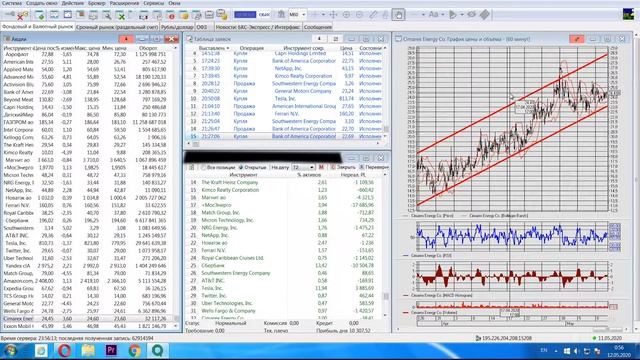Select Royal Caribbean Cruises Ltd. position row

284,258
